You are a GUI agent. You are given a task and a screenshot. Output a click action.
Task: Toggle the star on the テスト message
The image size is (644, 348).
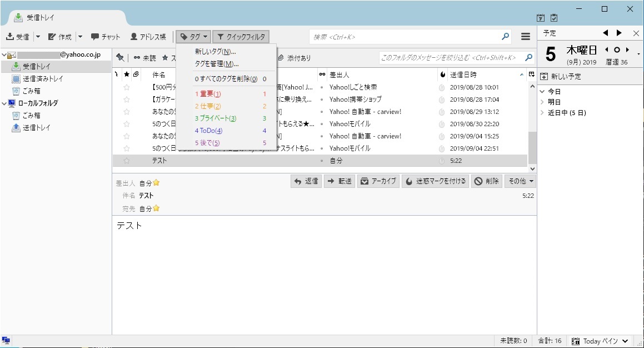[127, 161]
